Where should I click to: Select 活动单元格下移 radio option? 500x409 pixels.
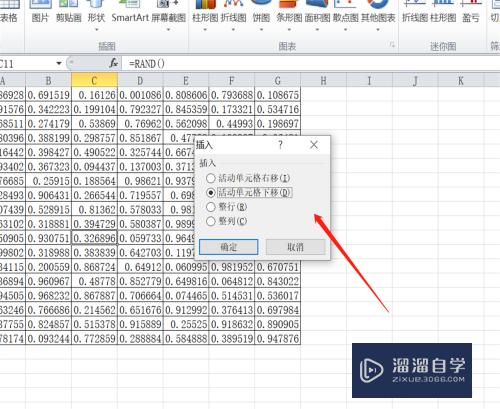(248, 192)
